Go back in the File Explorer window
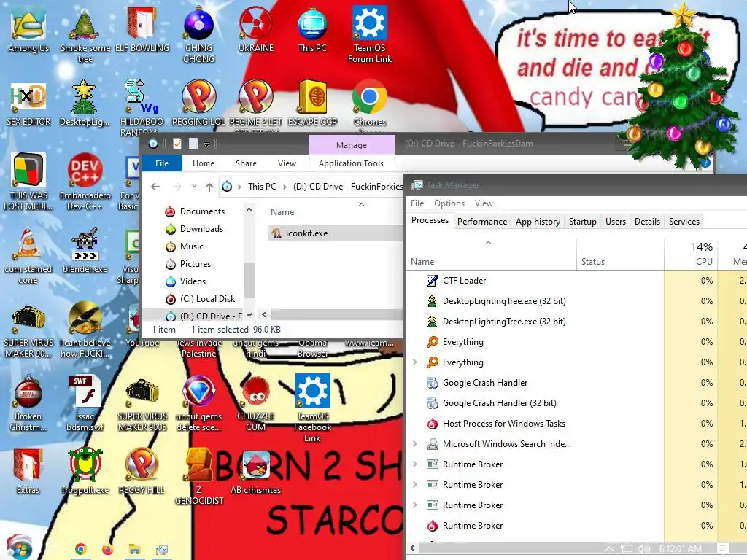The image size is (747, 560). 155,187
